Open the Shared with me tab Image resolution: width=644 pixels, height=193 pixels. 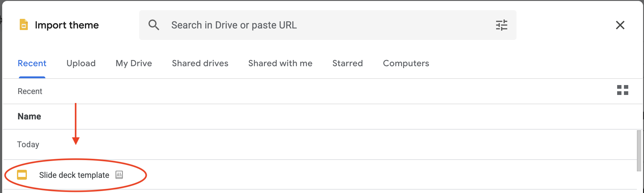(x=280, y=63)
